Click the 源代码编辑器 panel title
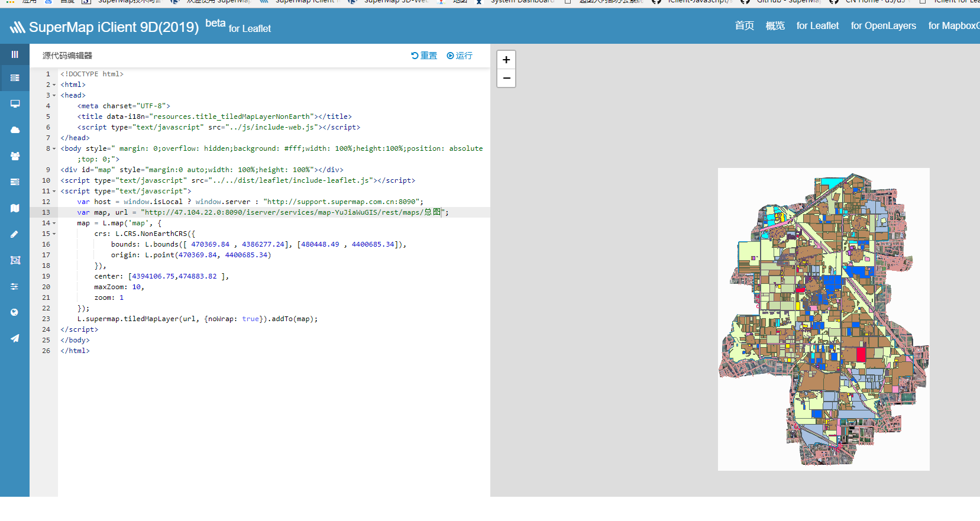The image size is (980, 521). point(67,56)
